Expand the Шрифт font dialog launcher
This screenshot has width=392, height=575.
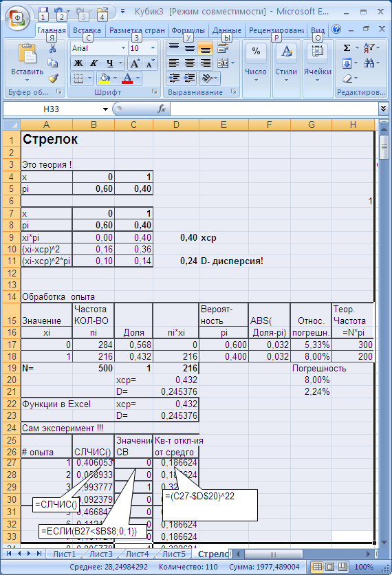pyautogui.click(x=155, y=91)
